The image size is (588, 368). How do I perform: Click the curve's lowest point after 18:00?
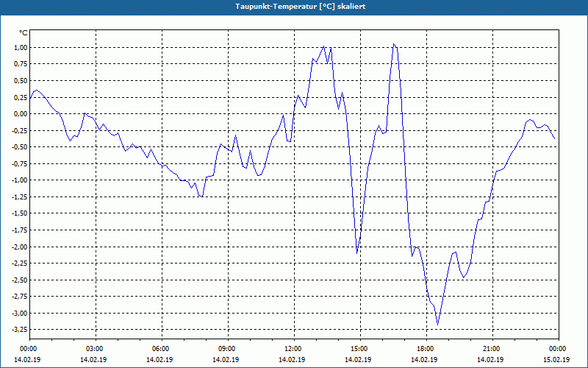[x=437, y=325]
